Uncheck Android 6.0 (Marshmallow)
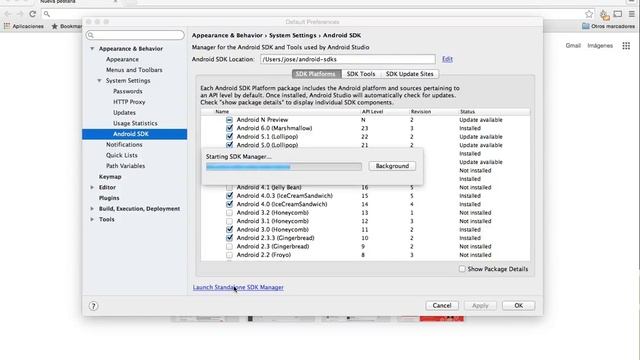 pos(229,128)
